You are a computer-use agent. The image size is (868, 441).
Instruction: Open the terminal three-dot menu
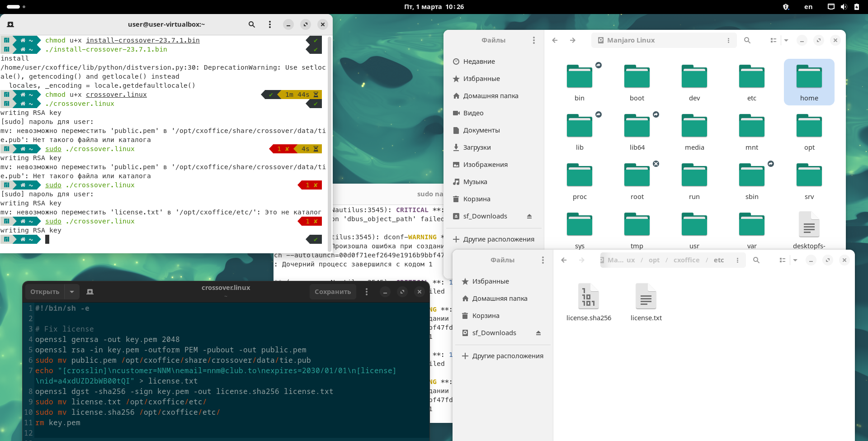[270, 24]
